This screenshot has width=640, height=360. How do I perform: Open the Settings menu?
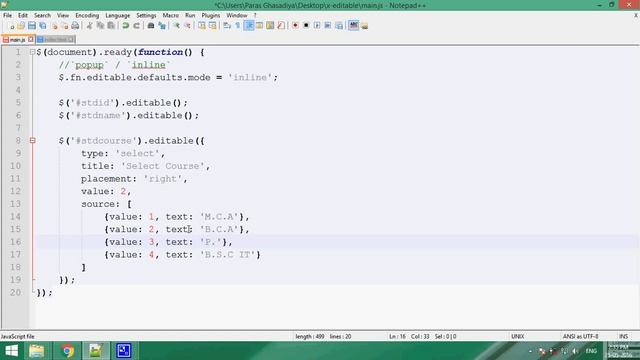pyautogui.click(x=146, y=15)
